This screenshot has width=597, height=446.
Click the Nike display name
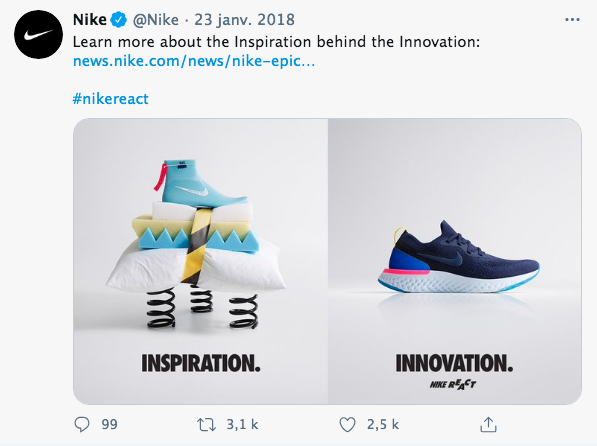pyautogui.click(x=89, y=20)
